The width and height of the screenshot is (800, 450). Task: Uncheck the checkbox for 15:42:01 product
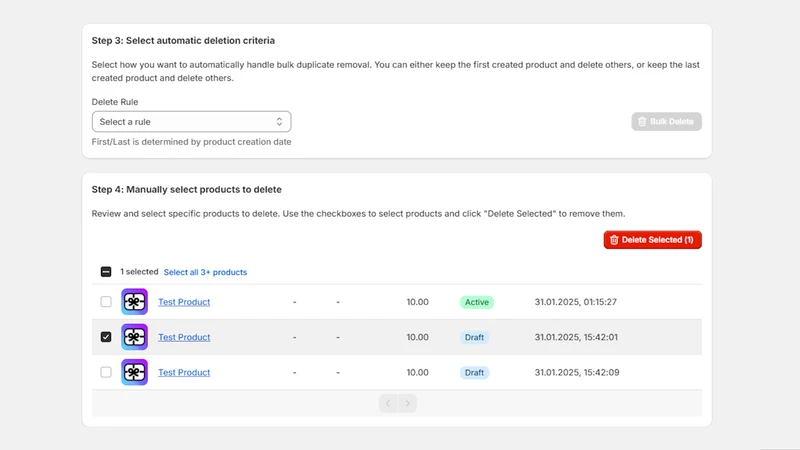tap(106, 337)
